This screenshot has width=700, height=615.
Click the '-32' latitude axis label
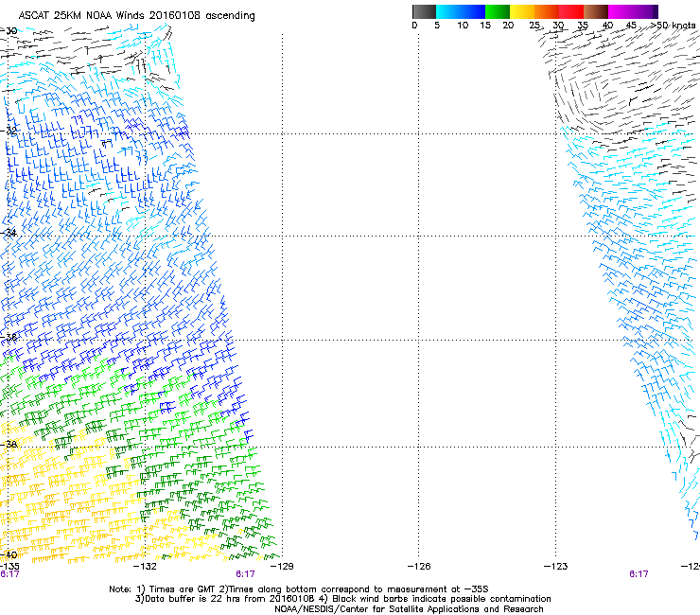pyautogui.click(x=9, y=131)
